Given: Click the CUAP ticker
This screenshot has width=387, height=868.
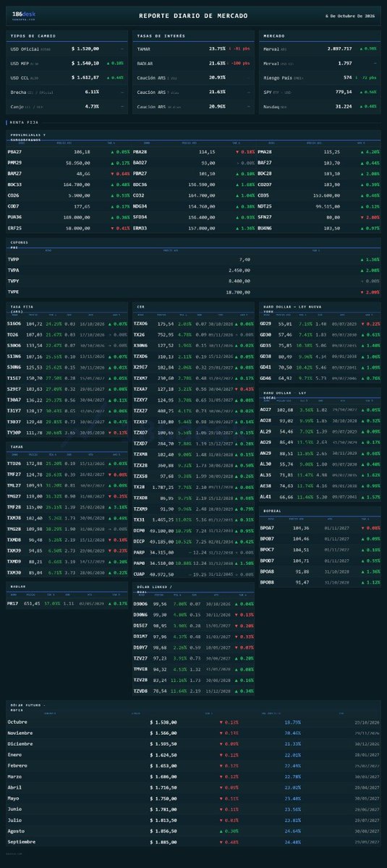Looking at the screenshot, I should (140, 574).
